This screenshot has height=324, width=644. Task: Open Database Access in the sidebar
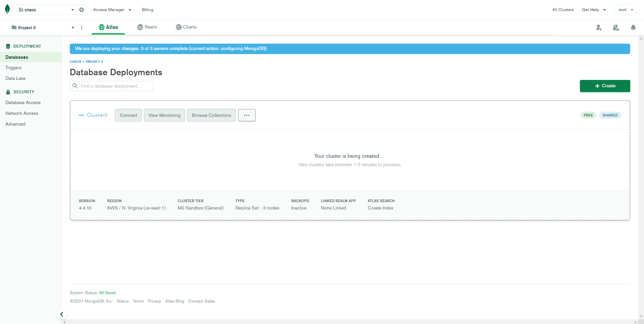(23, 102)
